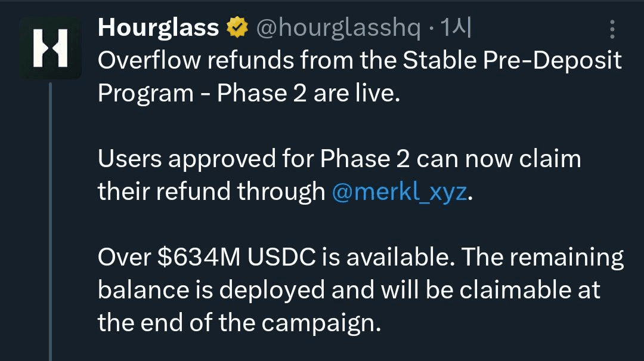Click 'the end of the campaign.' line
Screen dimensions: 644x361
pos(239,323)
